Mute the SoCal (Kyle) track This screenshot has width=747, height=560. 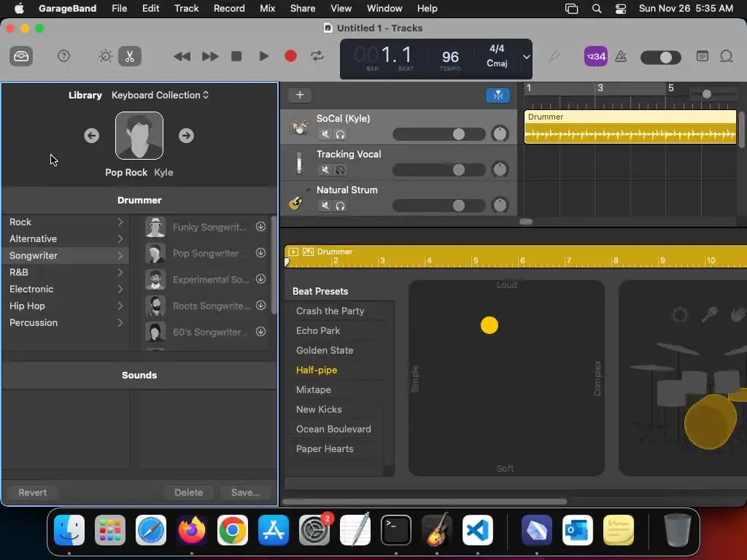pyautogui.click(x=325, y=134)
